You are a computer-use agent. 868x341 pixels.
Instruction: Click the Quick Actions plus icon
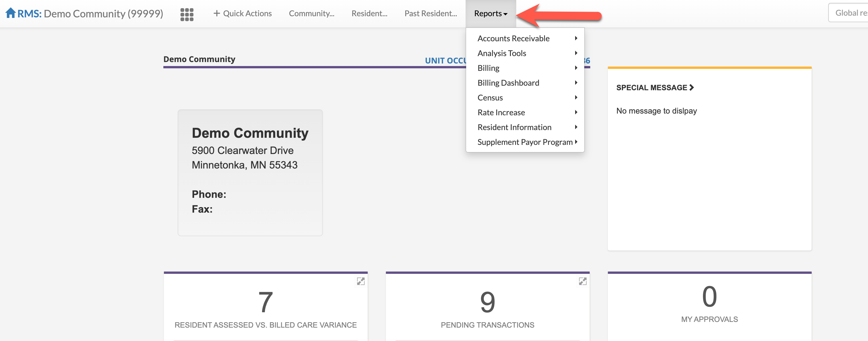pyautogui.click(x=217, y=13)
